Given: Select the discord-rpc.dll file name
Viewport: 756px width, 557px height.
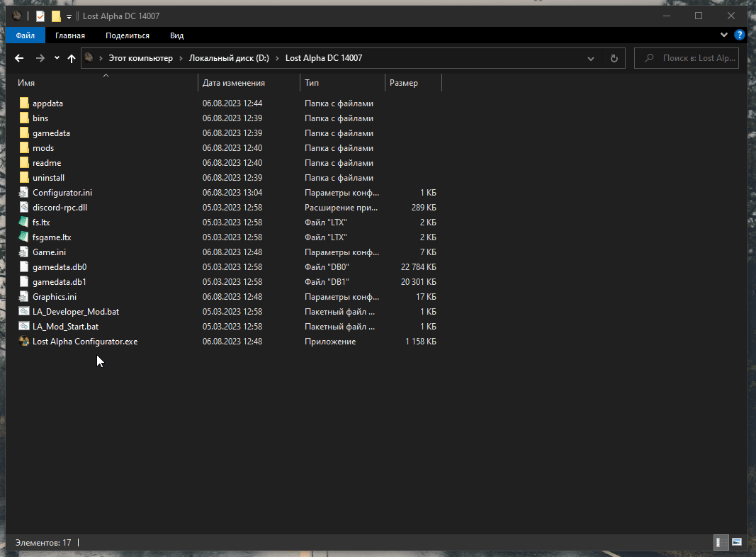Looking at the screenshot, I should [60, 208].
